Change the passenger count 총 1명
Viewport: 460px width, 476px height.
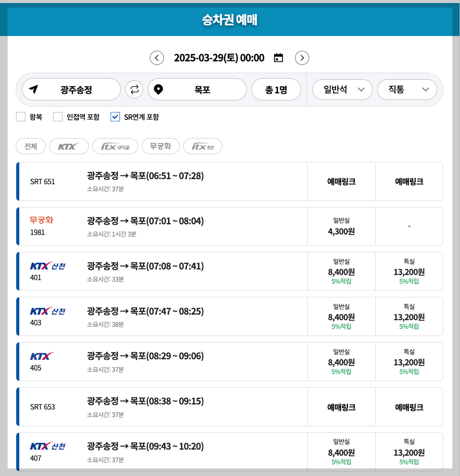coord(276,89)
